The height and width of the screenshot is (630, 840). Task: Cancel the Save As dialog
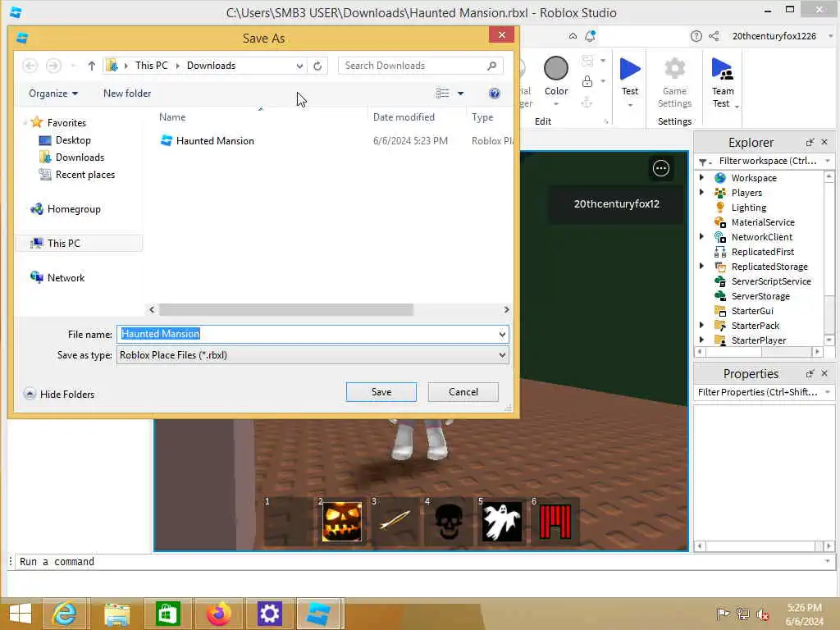tap(463, 392)
